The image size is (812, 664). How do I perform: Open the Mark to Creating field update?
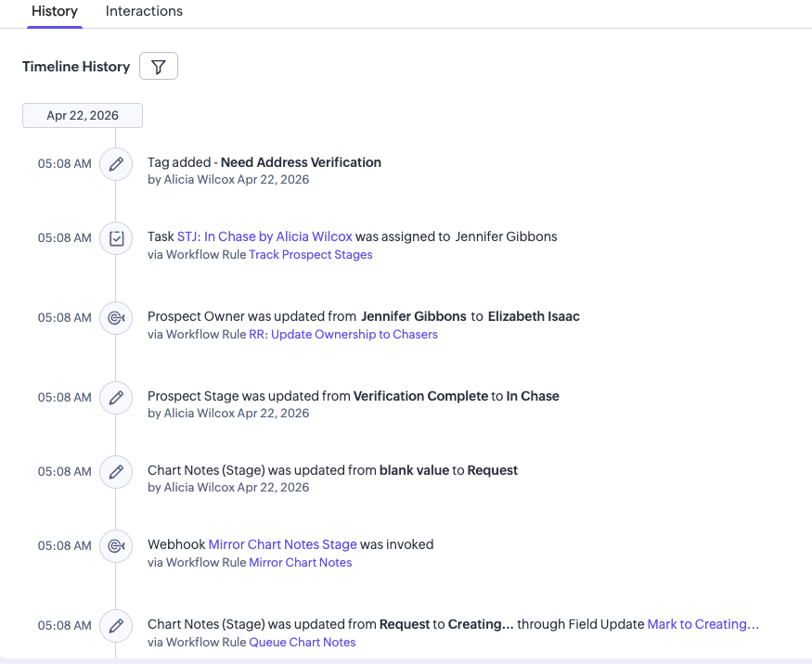(702, 624)
